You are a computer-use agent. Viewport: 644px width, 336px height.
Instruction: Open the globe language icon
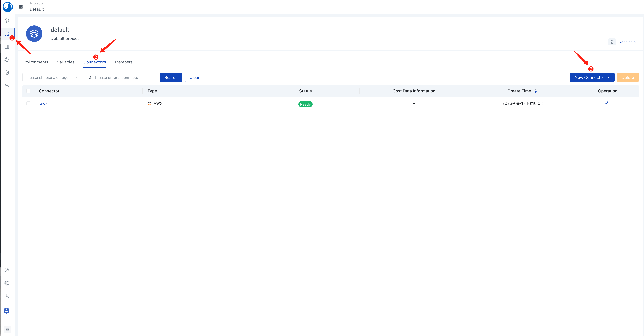7,283
